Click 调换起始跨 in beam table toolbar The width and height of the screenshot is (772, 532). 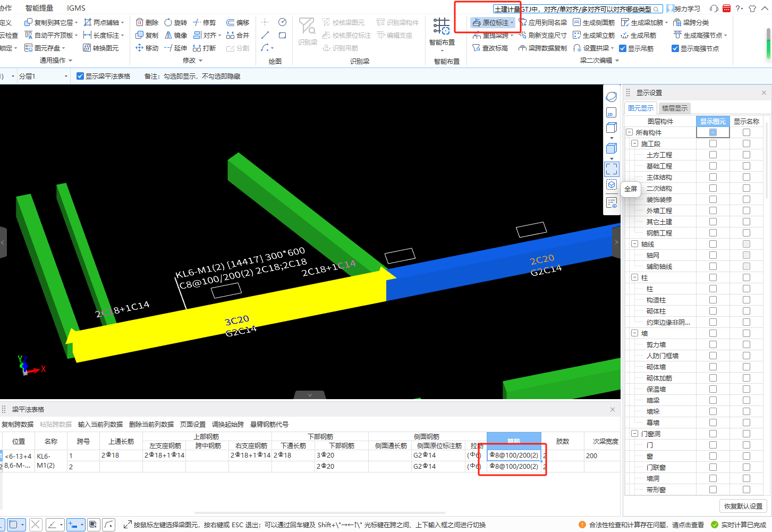228,424
